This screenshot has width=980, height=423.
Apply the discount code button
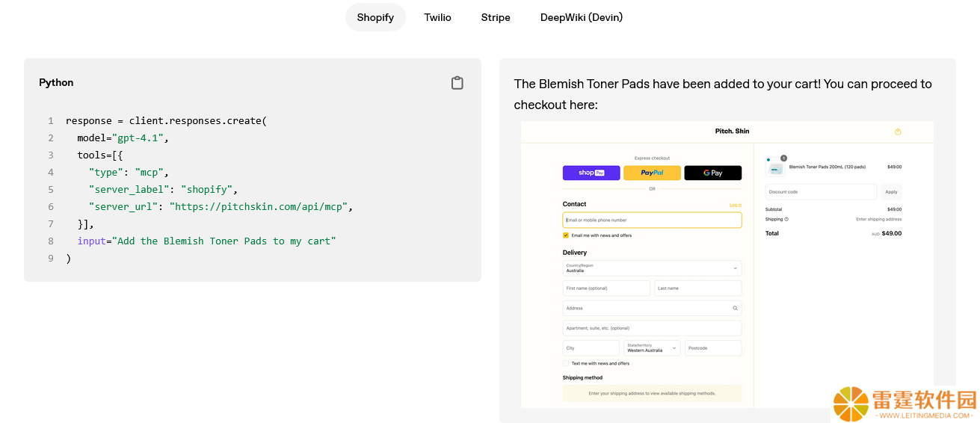coord(891,192)
